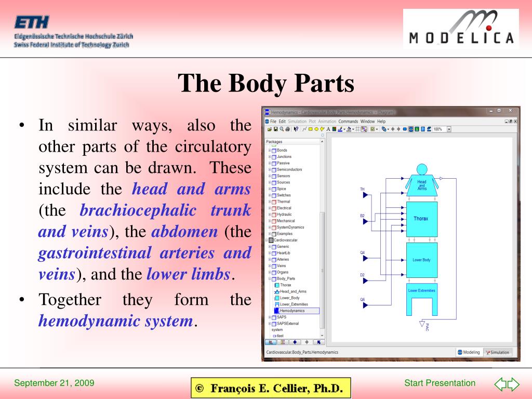
Task: Click the recent models icon
Action: 384,129
